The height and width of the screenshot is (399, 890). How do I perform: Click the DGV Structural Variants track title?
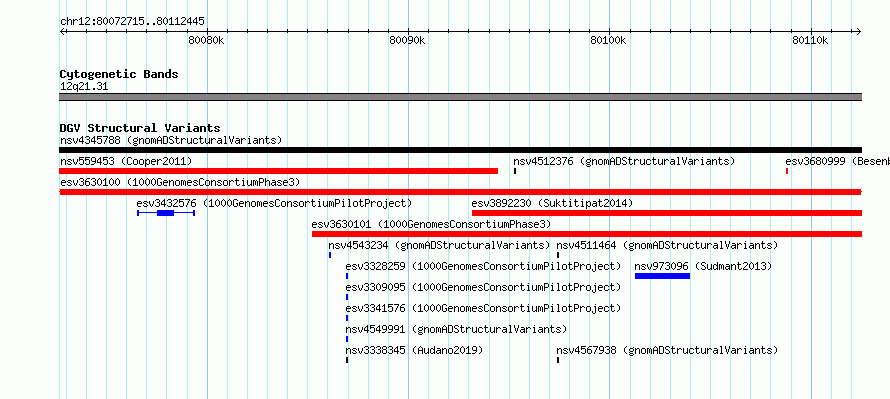140,128
